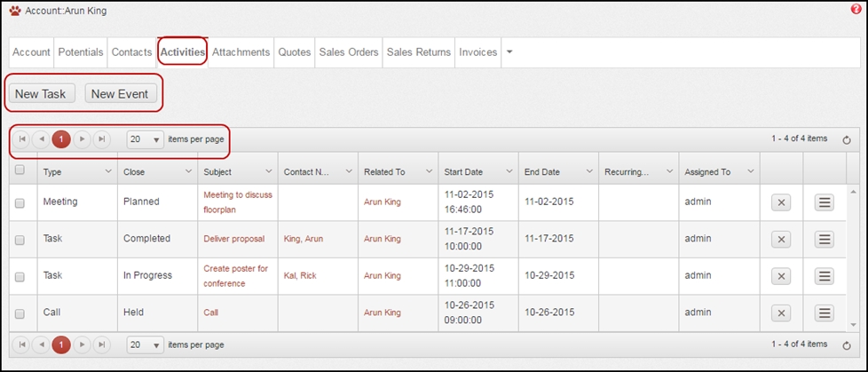The width and height of the screenshot is (868, 372).
Task: Switch to the Invoices tab
Action: coord(478,52)
